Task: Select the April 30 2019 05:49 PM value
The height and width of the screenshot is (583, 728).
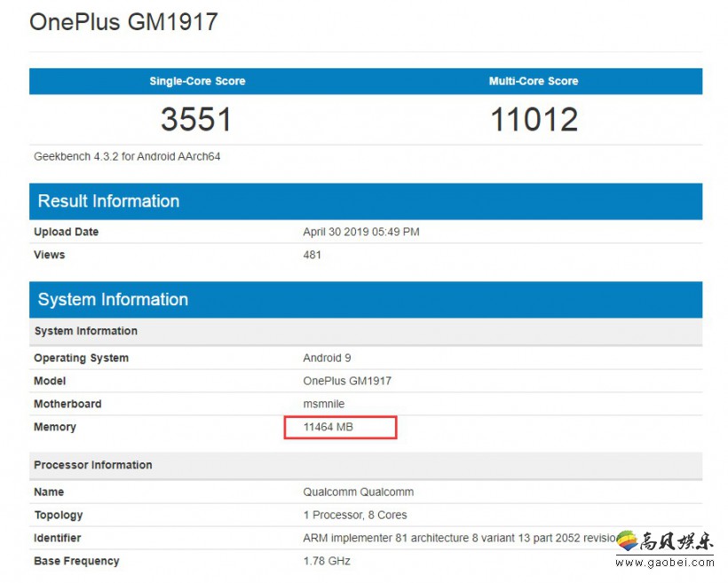Action: 361,232
